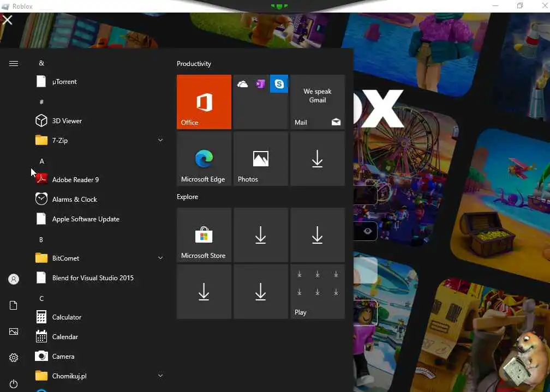Click the download tile beside Photos

(x=318, y=159)
